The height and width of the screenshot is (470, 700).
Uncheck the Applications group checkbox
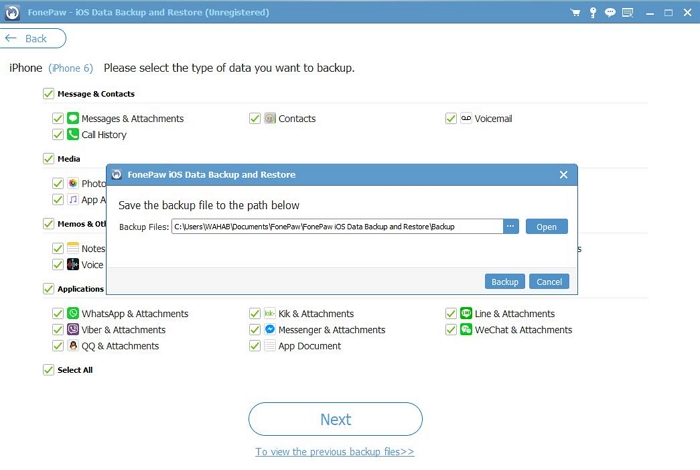[x=48, y=289]
